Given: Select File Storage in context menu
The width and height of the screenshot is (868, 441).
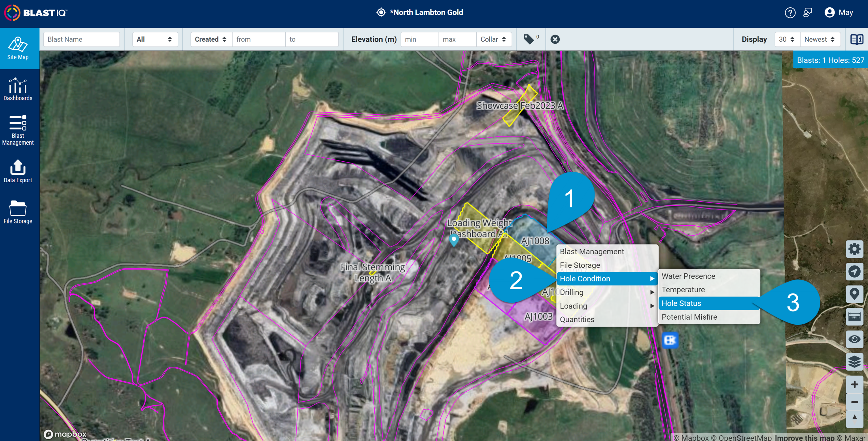Looking at the screenshot, I should pyautogui.click(x=607, y=265).
